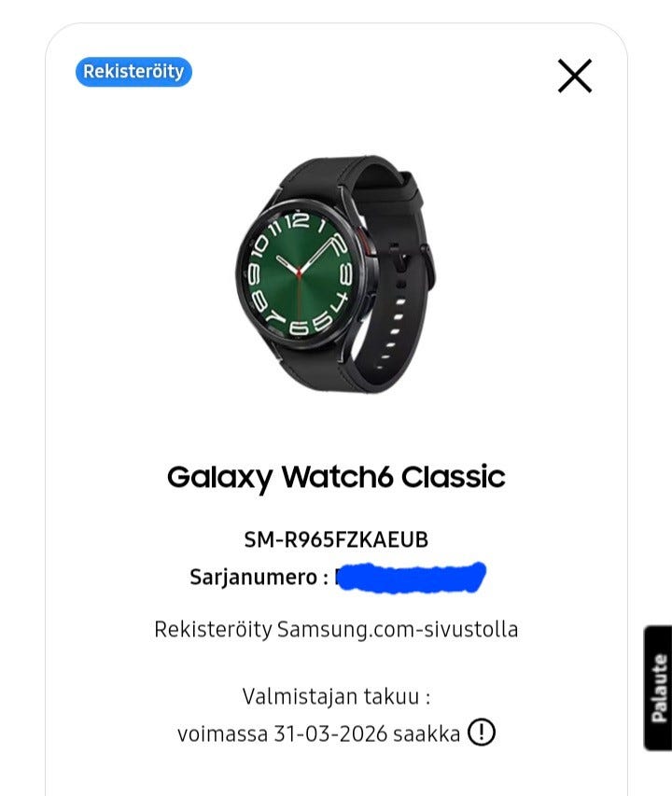Click the Valmistajan takuu label
Screen dimensions: 672x796
[x=336, y=696]
